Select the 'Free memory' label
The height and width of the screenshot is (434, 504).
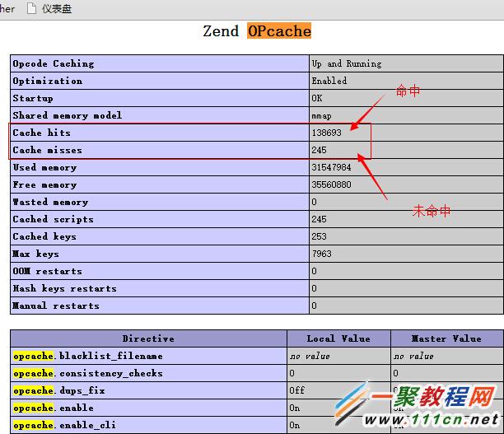pyautogui.click(x=44, y=184)
